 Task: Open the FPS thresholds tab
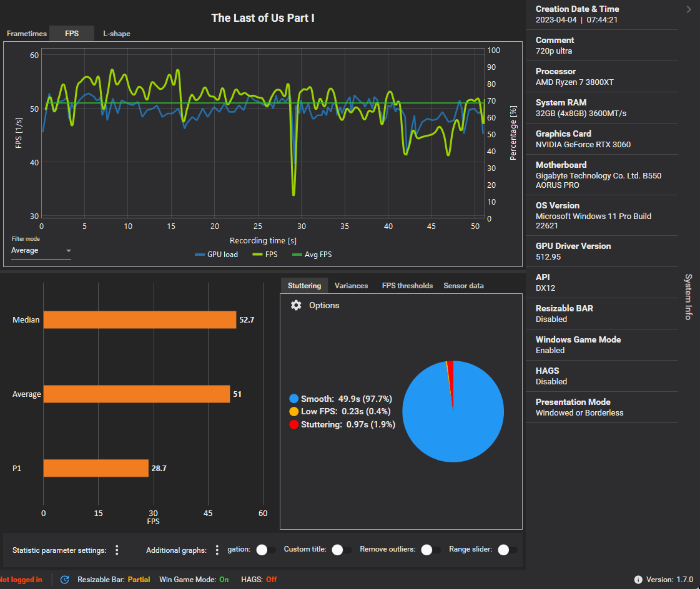pos(407,286)
